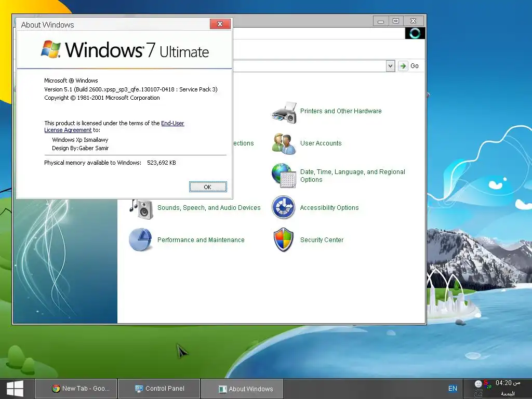The height and width of the screenshot is (399, 532).
Task: Switch to Control Panel taskbar button
Action: pyautogui.click(x=159, y=389)
